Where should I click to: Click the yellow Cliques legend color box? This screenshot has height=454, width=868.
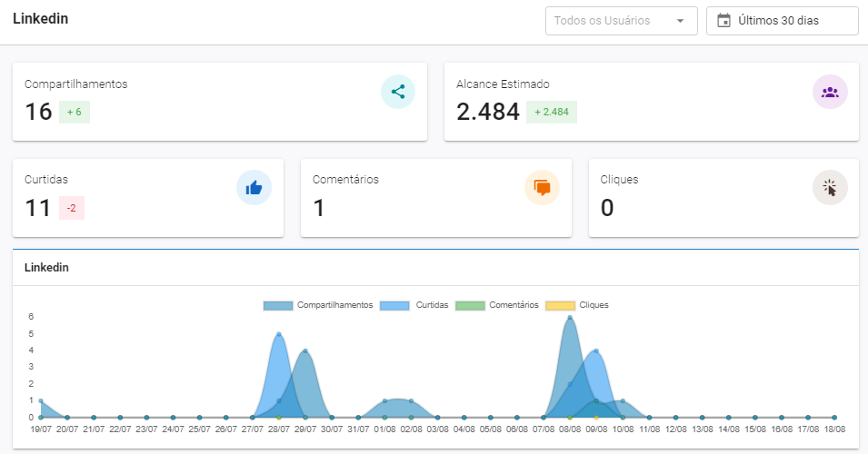[x=560, y=305]
